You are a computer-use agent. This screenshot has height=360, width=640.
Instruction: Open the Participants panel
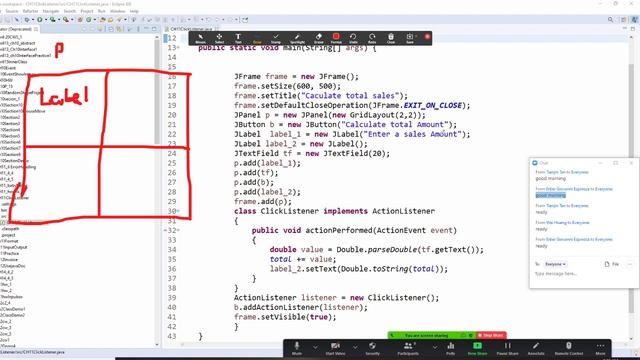click(408, 348)
